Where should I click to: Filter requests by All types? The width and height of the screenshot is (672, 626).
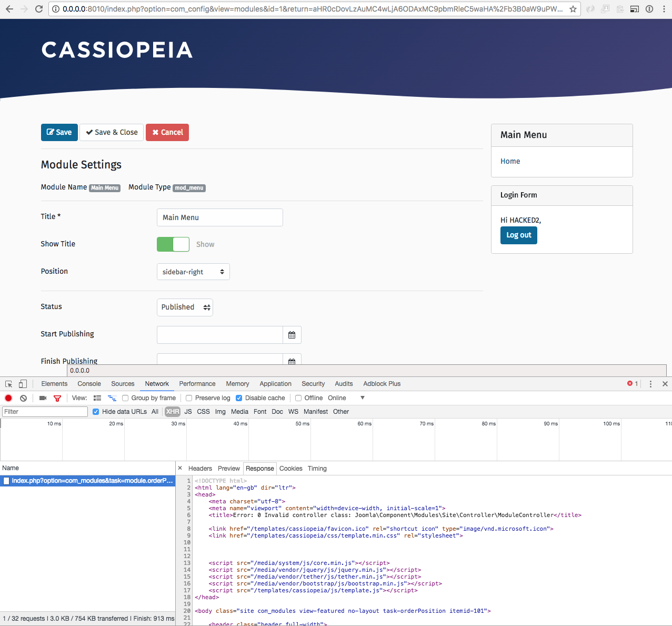[x=155, y=412]
